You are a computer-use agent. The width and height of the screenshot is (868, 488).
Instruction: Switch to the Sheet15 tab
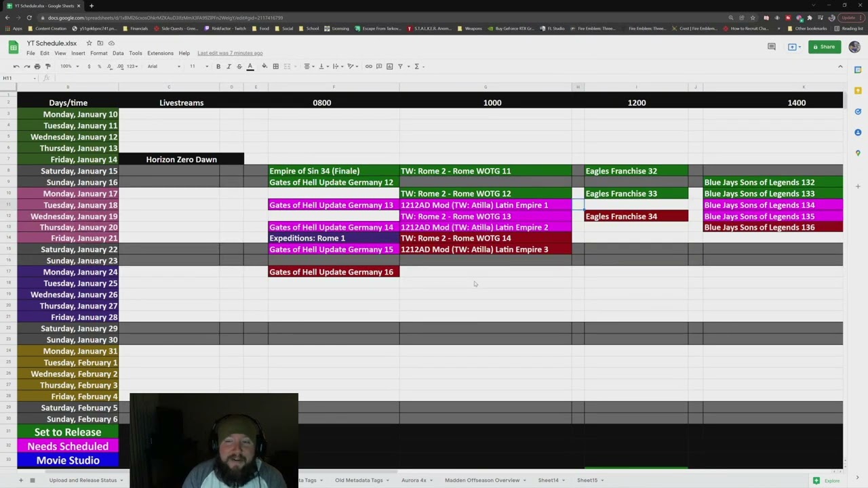pyautogui.click(x=587, y=480)
